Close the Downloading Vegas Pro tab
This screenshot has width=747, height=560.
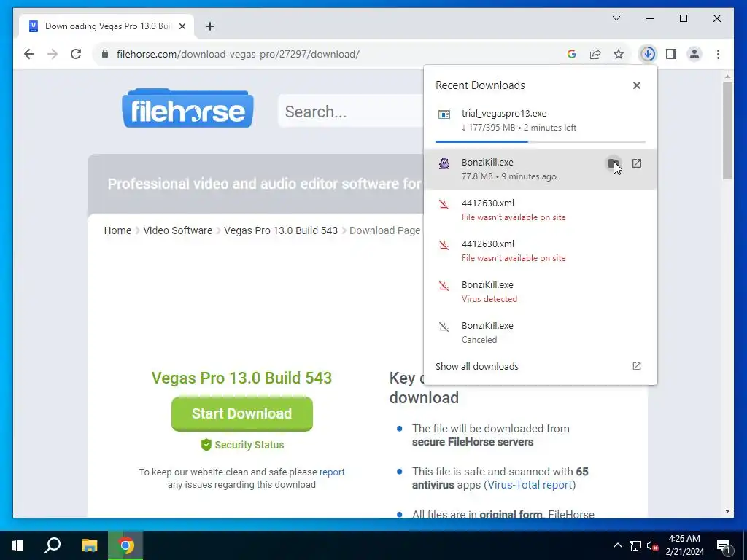[182, 26]
